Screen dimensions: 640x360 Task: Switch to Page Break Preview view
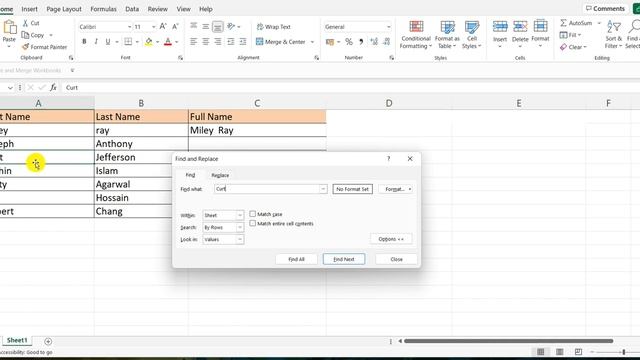(x=578, y=352)
